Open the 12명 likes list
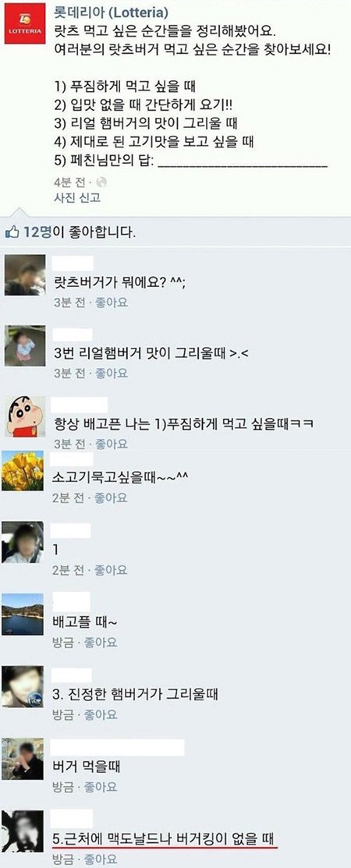 tap(37, 232)
